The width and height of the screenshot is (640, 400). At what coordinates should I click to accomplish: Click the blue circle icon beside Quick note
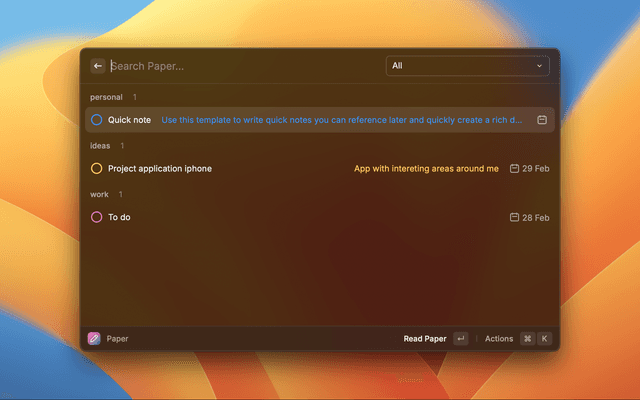point(97,120)
